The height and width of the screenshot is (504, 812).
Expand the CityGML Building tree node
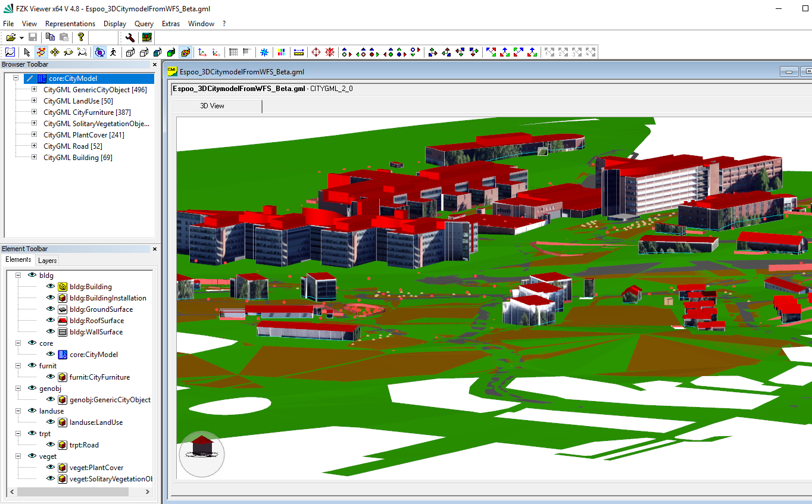(33, 157)
